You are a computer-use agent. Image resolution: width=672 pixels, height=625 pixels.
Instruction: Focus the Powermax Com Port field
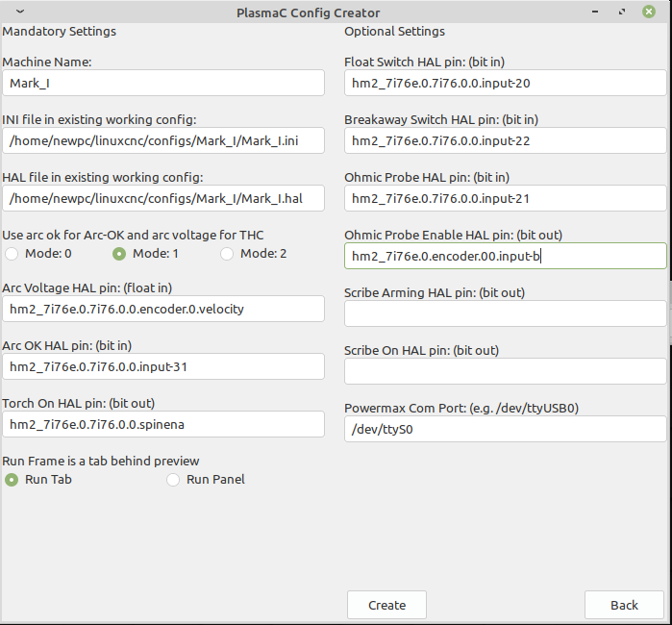[506, 429]
